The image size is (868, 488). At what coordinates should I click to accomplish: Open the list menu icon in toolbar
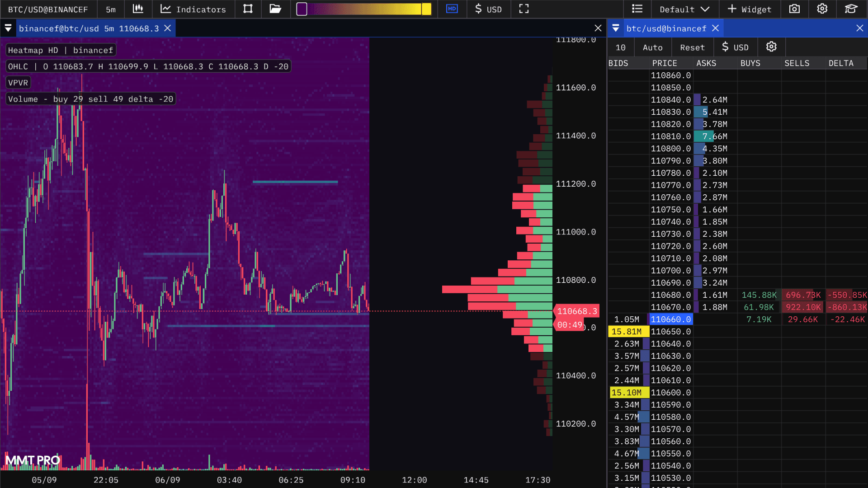click(637, 9)
